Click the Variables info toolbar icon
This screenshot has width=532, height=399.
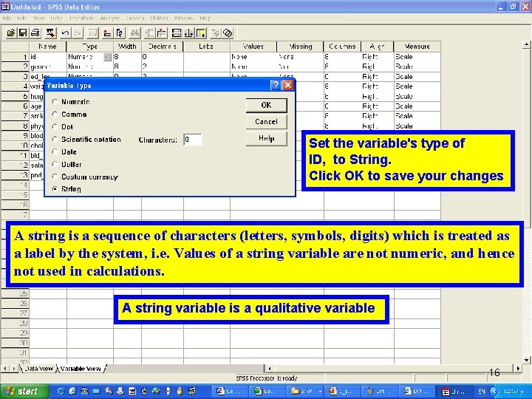(x=120, y=33)
